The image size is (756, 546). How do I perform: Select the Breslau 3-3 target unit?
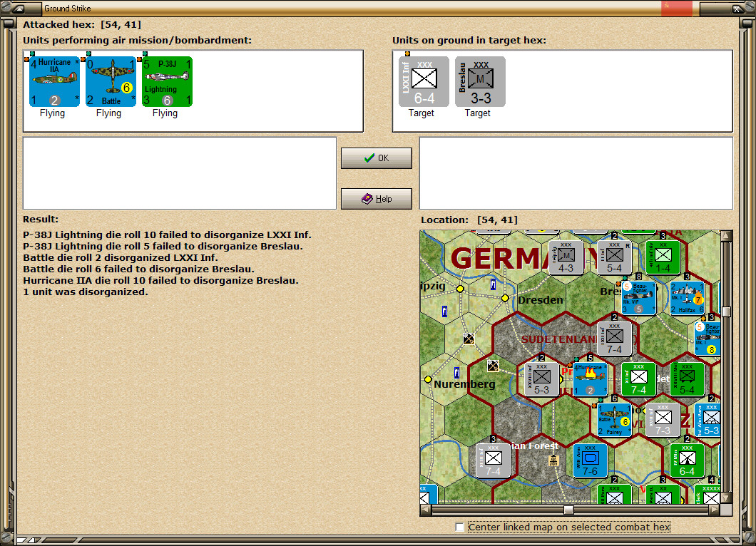[480, 82]
